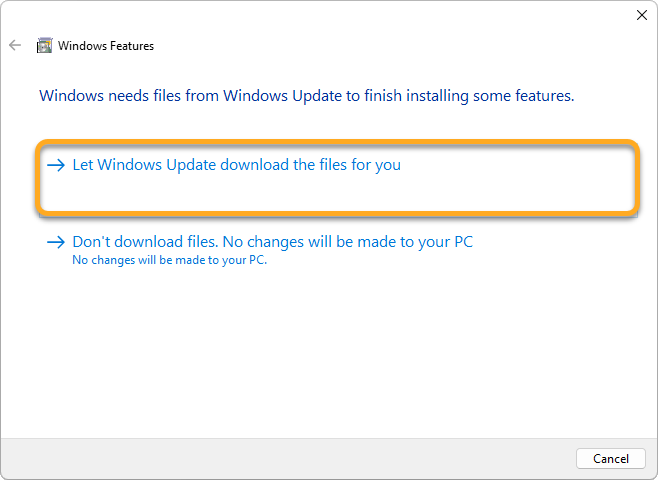
Task: Click empty space inside the highlighted option box
Action: coord(400,192)
